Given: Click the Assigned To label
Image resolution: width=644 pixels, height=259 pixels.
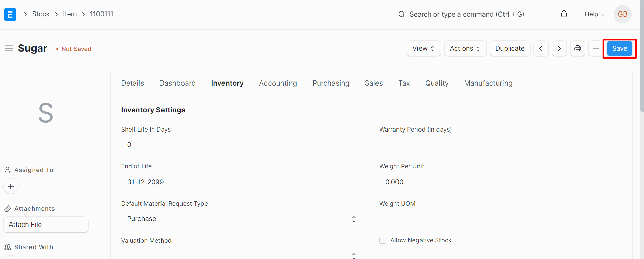Looking at the screenshot, I should 34,170.
